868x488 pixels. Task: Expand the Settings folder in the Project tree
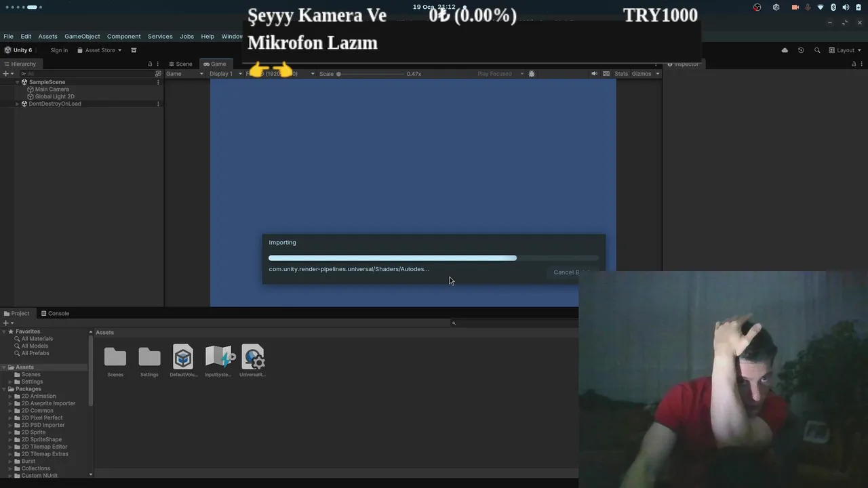10,382
